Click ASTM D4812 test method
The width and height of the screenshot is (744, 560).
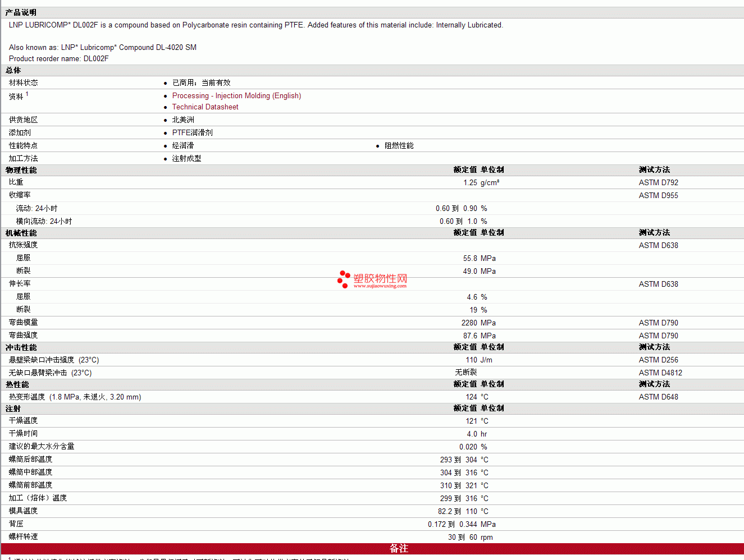(660, 373)
